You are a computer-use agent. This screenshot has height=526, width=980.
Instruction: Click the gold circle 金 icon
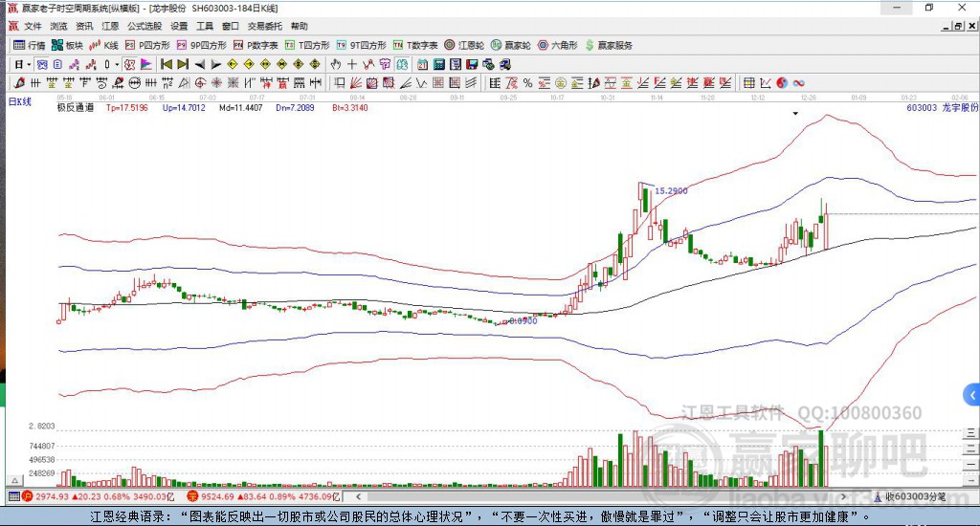click(x=561, y=83)
